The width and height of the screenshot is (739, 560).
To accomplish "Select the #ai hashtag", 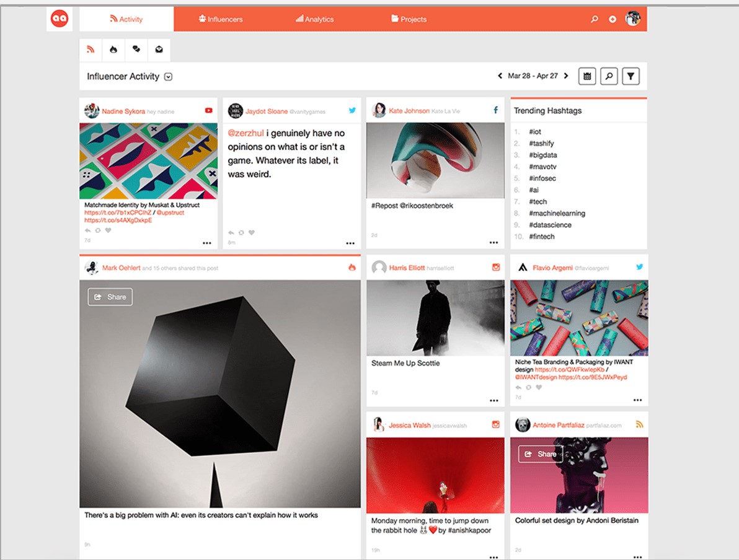I will [x=534, y=190].
